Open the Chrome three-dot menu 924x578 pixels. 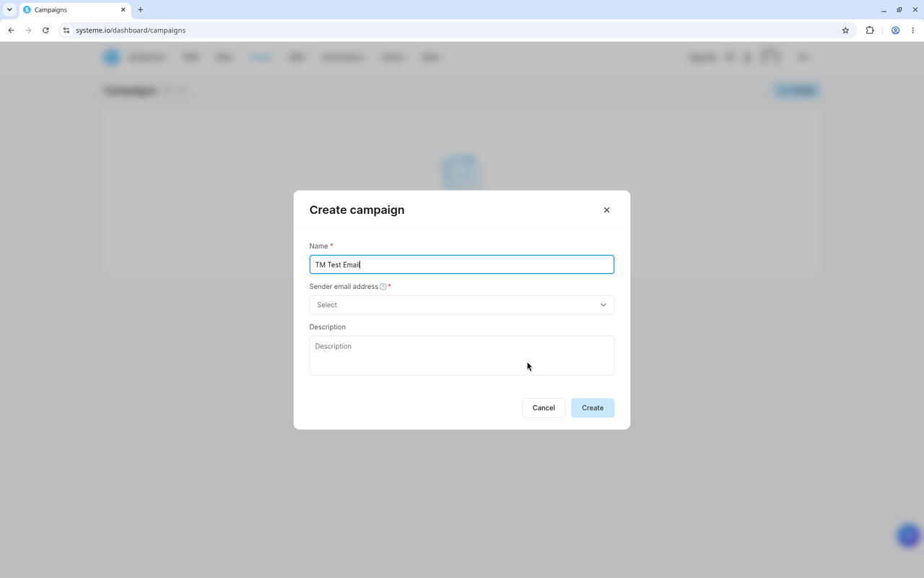click(x=913, y=30)
